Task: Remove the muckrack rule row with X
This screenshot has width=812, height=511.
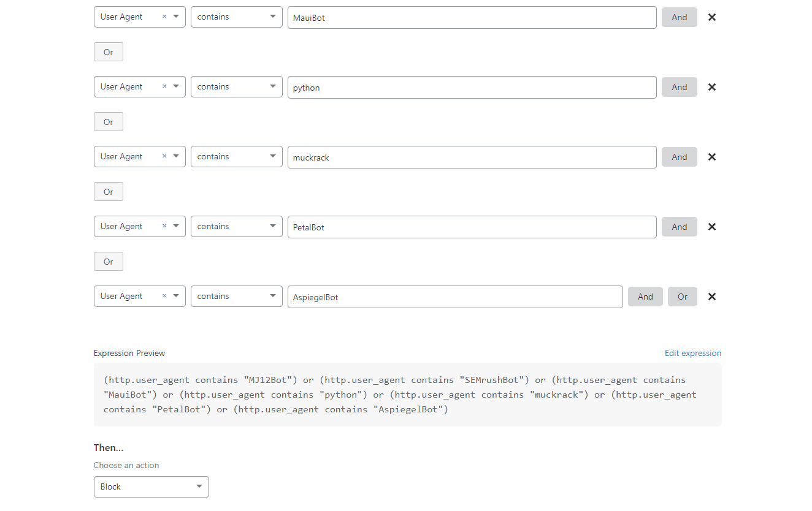Action: [x=712, y=157]
